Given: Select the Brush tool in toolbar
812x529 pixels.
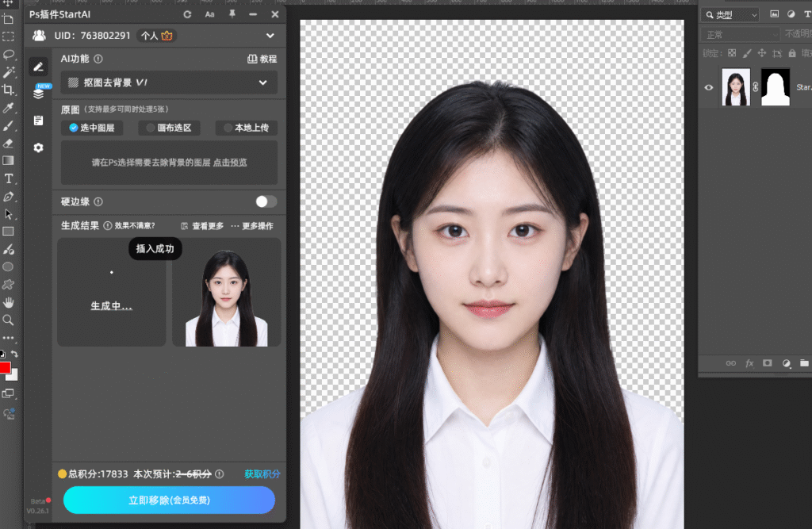Looking at the screenshot, I should 8,125.
